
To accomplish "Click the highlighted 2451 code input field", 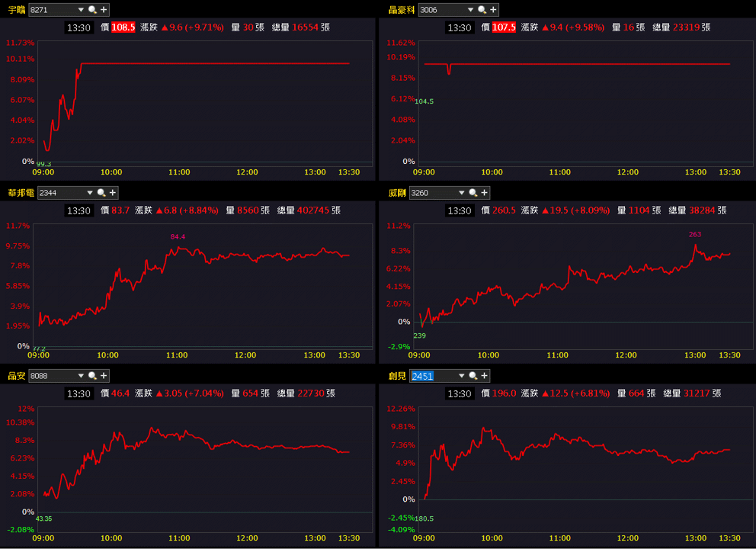I will [x=432, y=376].
